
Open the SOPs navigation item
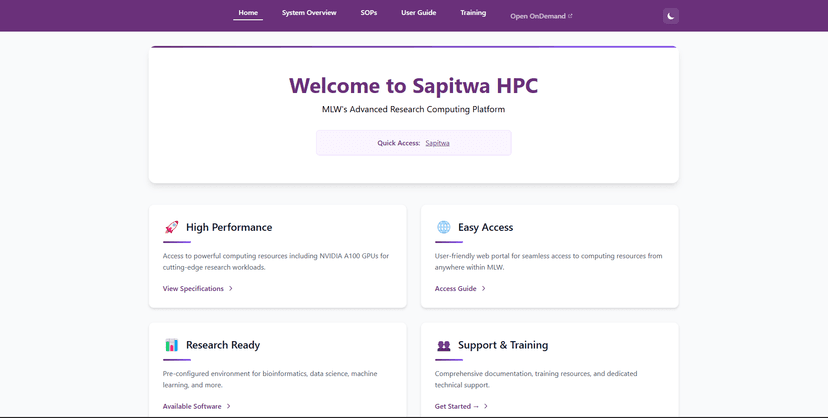(369, 13)
